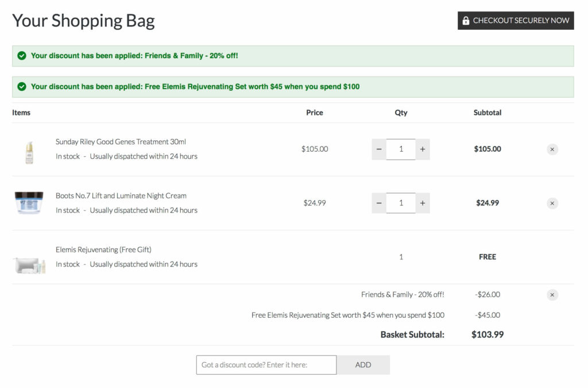This screenshot has width=588, height=388.
Task: Click the 'Friends & Family - 20% off!' summary line
Action: 403,294
